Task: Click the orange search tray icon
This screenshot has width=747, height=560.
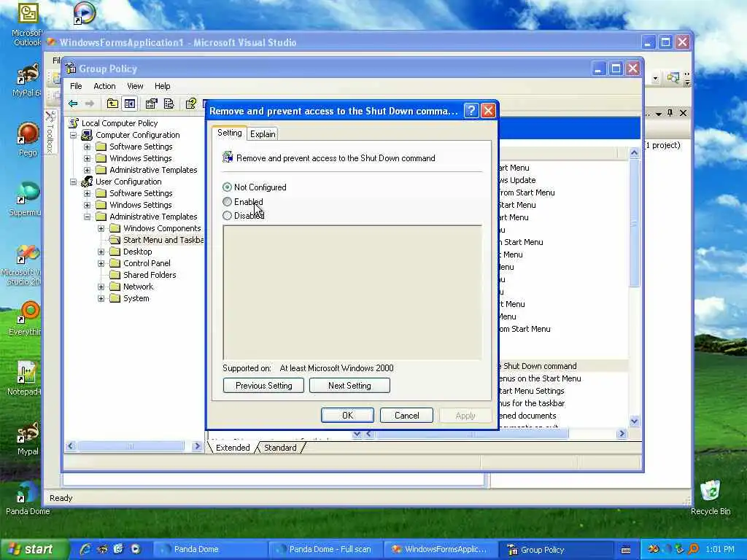Action: [x=694, y=550]
